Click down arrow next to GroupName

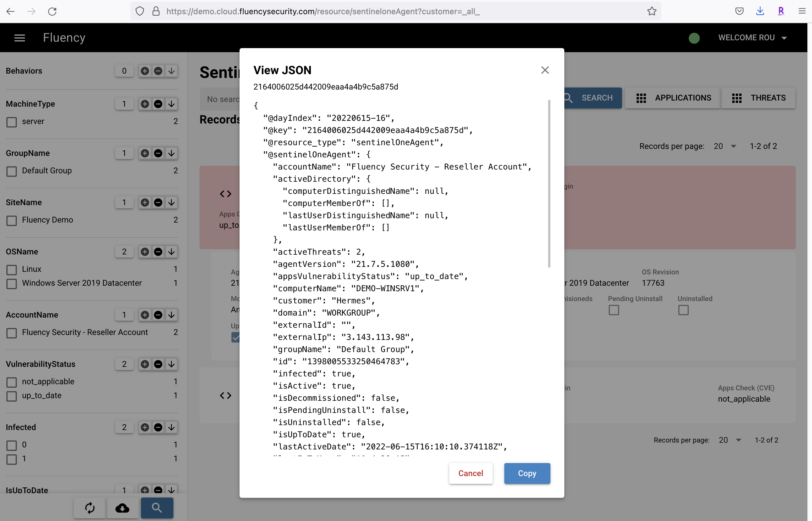coord(171,153)
